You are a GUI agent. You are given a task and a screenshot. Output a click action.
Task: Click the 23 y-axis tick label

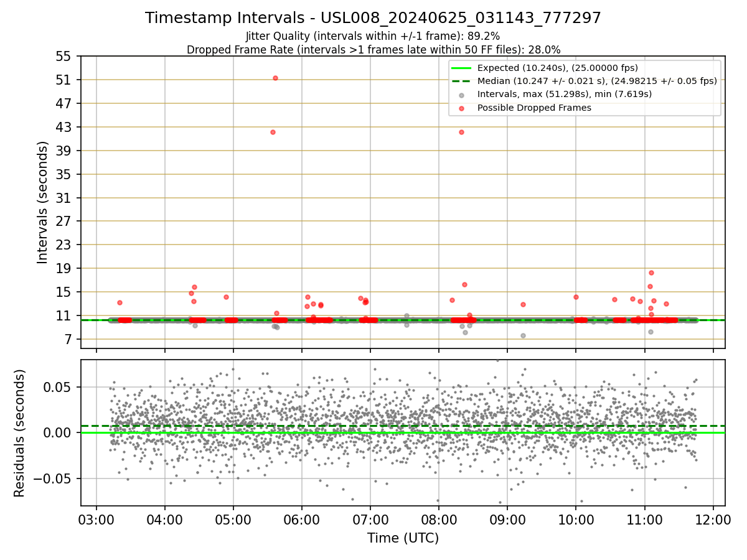tap(64, 245)
